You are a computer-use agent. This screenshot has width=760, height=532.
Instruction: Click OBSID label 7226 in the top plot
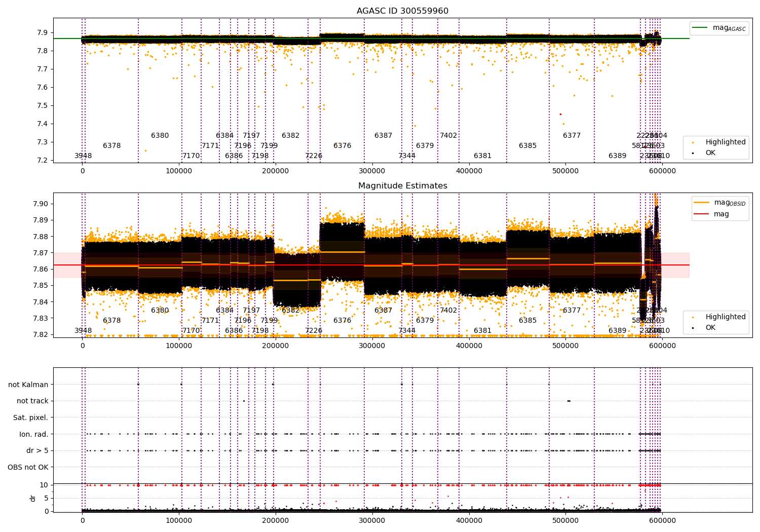pos(314,156)
